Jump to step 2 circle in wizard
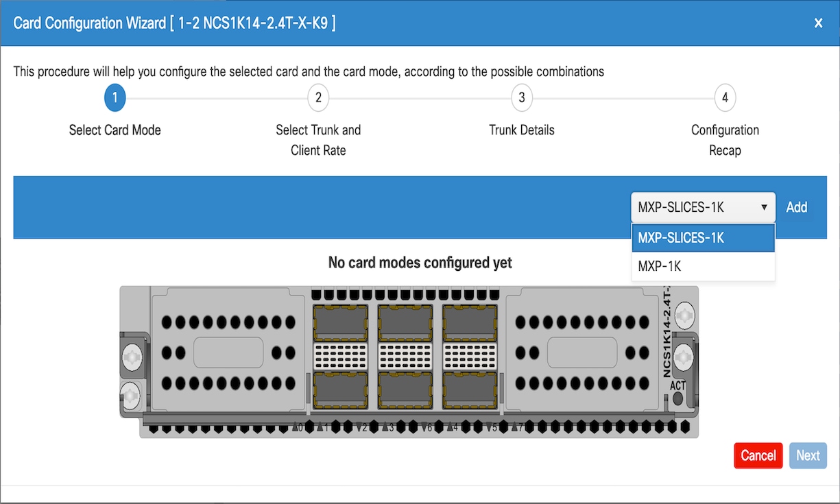 click(x=318, y=97)
